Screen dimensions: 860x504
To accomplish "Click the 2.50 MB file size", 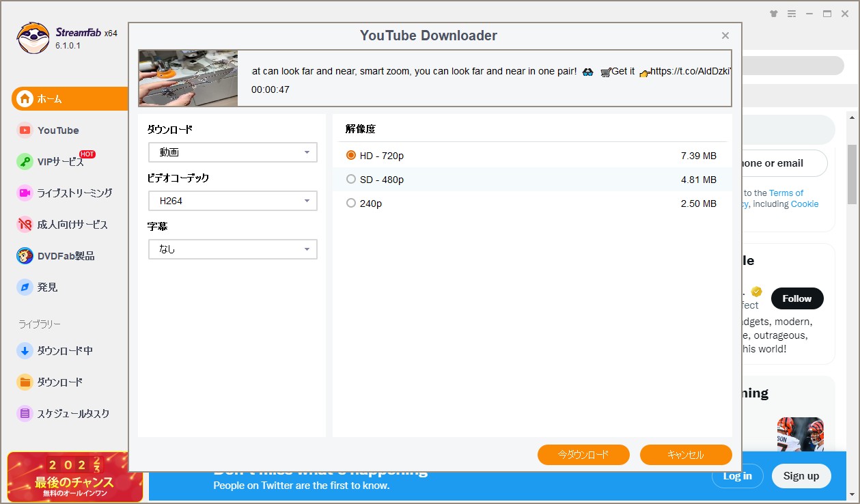I will [x=699, y=204].
